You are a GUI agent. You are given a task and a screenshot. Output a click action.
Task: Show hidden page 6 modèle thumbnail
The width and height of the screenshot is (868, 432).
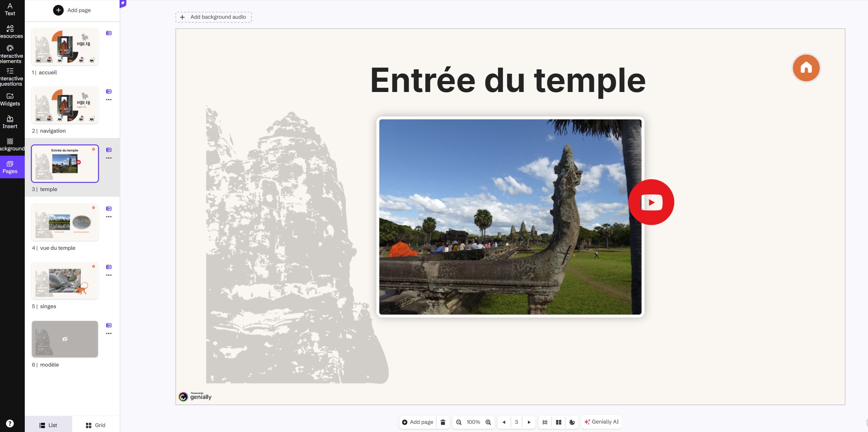[65, 339]
